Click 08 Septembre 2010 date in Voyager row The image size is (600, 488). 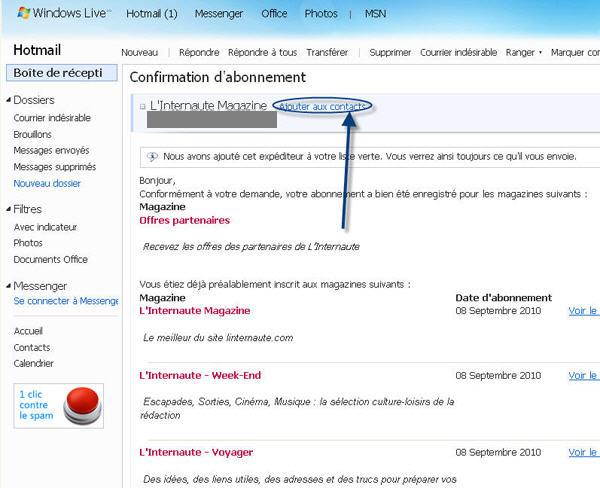498,452
